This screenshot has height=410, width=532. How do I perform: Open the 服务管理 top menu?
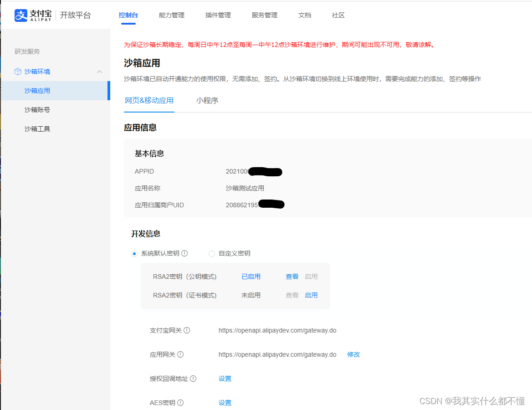click(265, 15)
